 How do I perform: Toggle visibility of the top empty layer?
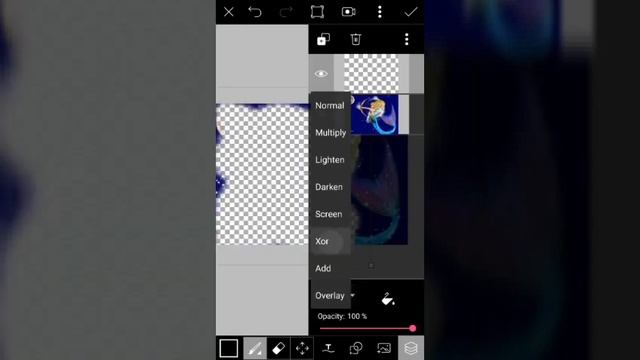coord(321,74)
